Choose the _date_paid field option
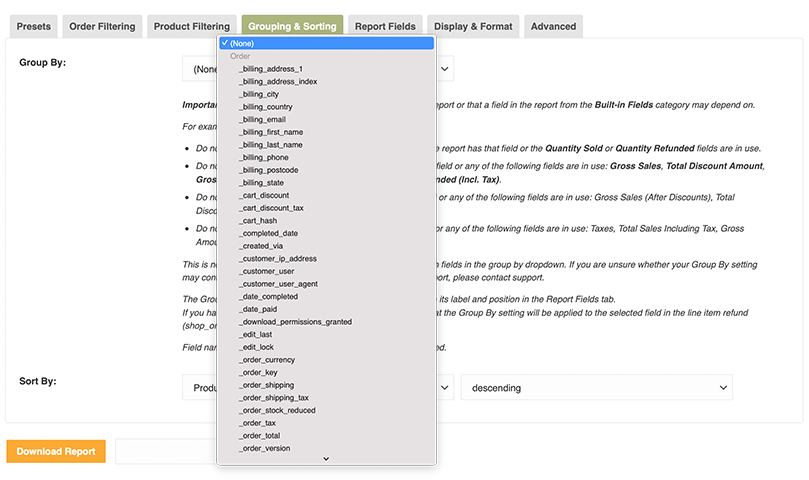809x480 pixels. tap(258, 309)
